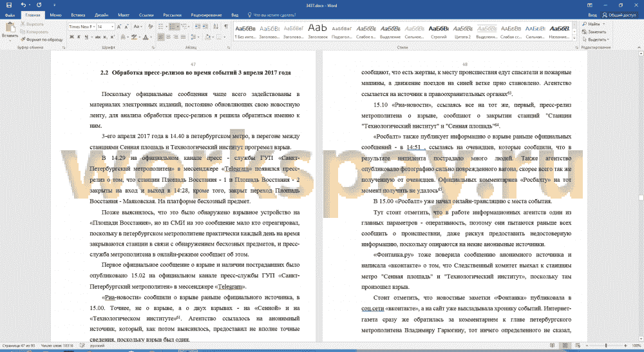Redo the action with the repeat icon
This screenshot has width=644, height=352.
click(x=39, y=5)
